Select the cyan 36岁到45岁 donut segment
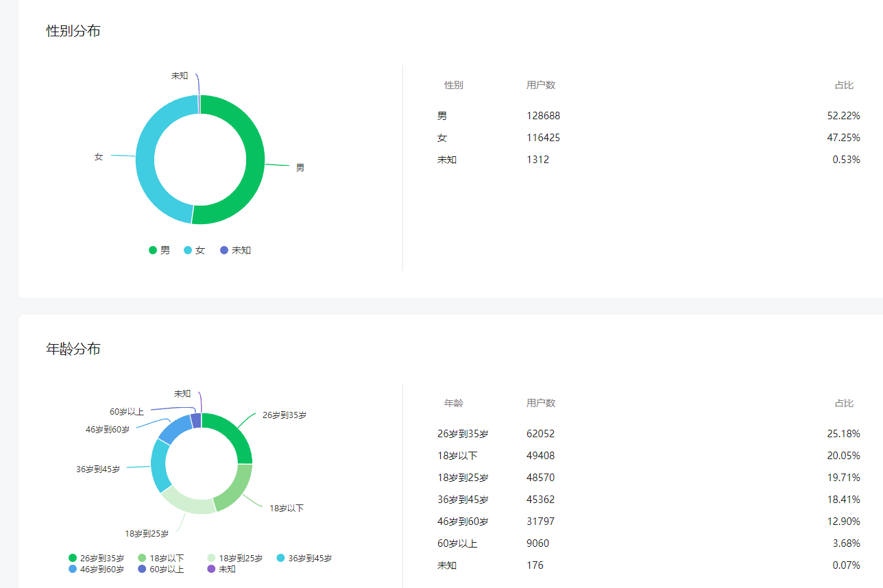Screen dimensions: 883x588 159,465
